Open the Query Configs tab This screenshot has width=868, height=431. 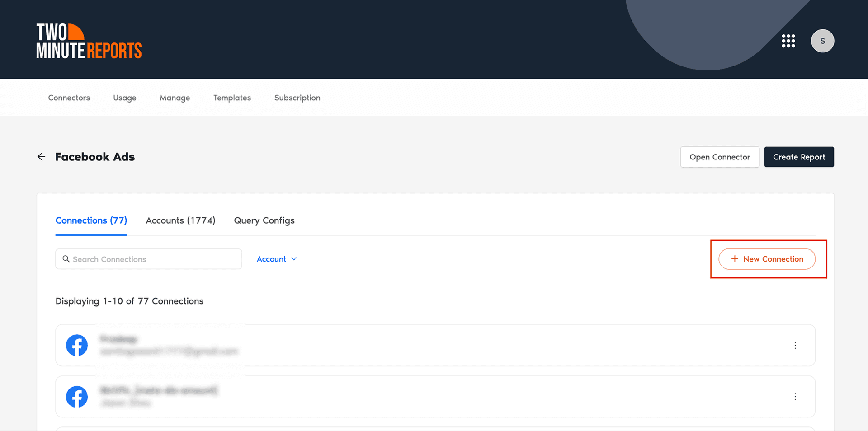(x=264, y=220)
